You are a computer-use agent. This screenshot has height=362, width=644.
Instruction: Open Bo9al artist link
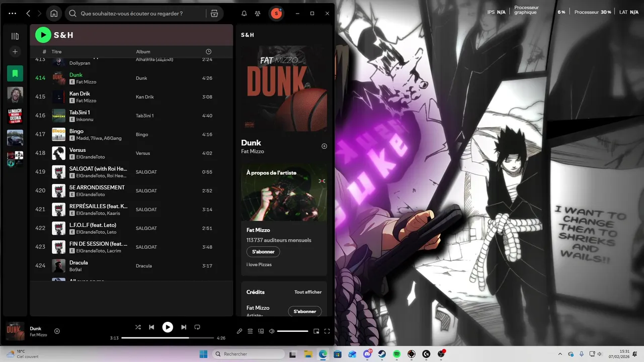(x=74, y=269)
